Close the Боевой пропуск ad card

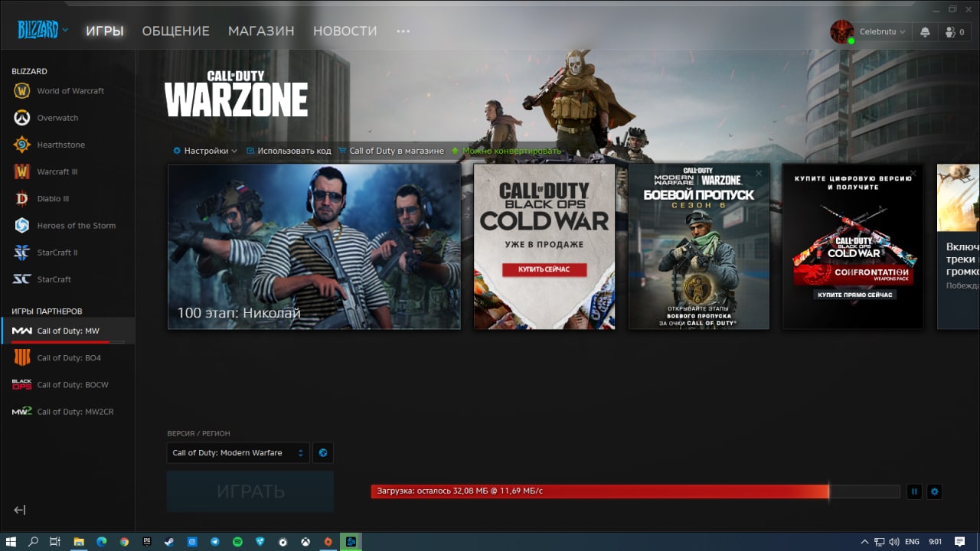[x=759, y=174]
